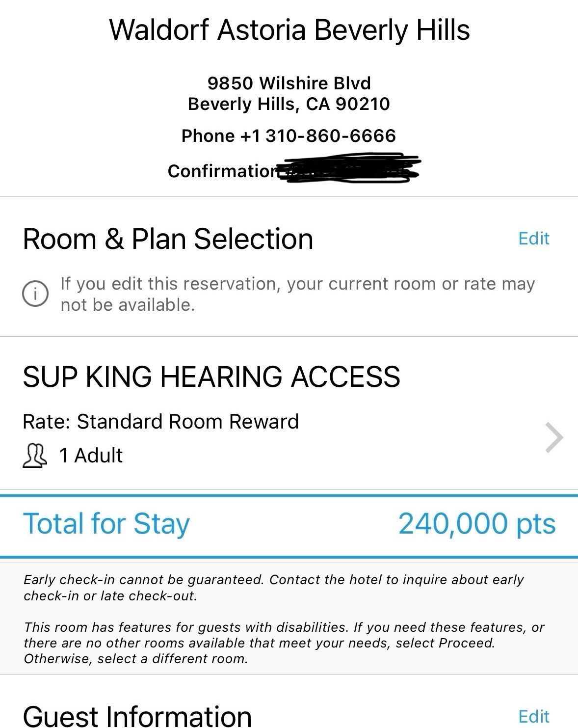Tap the Total for Stay label

click(x=106, y=524)
